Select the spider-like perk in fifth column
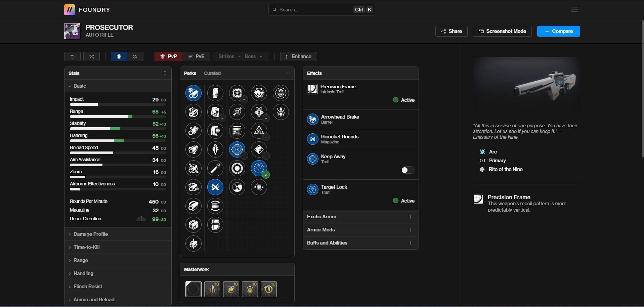Screen dimensions: 644x307 (x=281, y=112)
